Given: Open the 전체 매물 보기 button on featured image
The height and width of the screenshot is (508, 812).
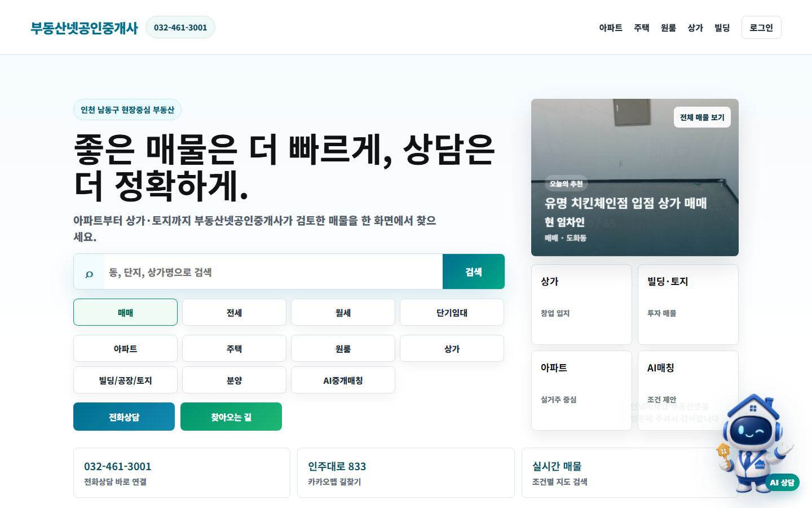Looking at the screenshot, I should (702, 117).
